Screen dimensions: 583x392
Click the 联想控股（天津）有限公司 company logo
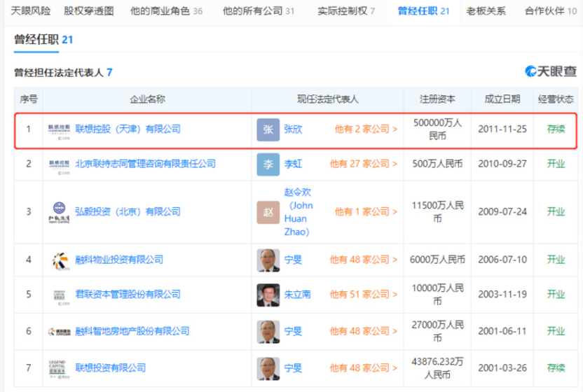[59, 132]
